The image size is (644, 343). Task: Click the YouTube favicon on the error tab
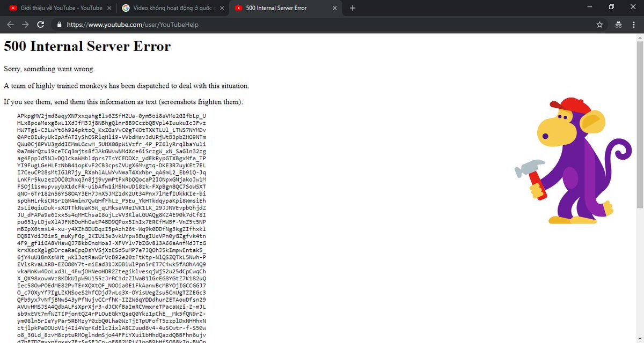coord(239,8)
